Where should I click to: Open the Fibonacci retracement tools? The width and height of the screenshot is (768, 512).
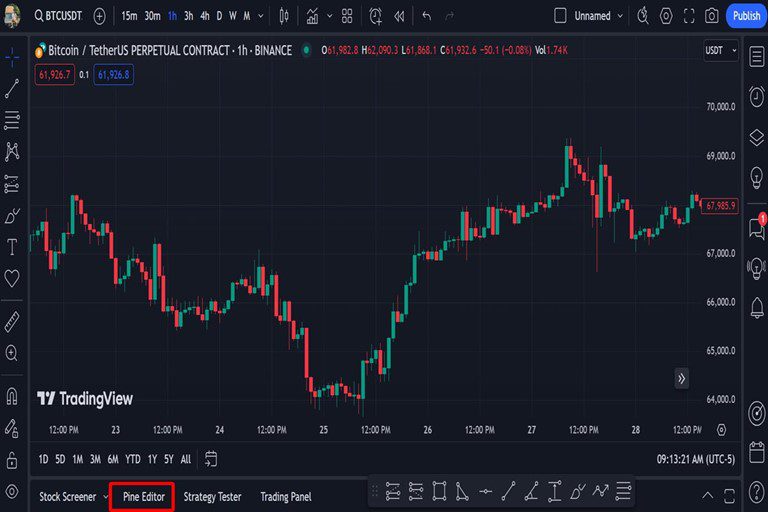point(12,120)
